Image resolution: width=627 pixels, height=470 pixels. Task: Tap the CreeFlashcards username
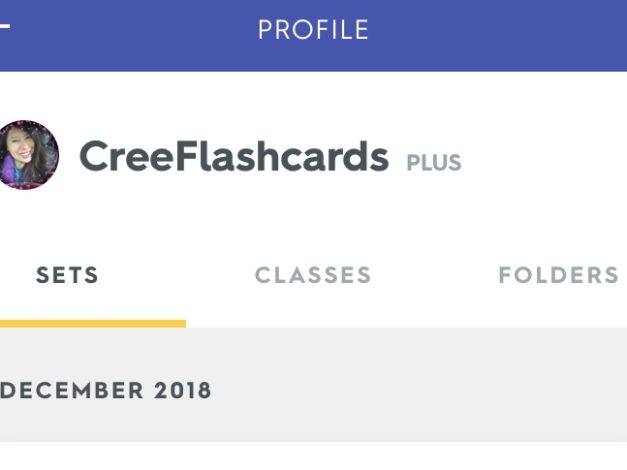pyautogui.click(x=234, y=157)
